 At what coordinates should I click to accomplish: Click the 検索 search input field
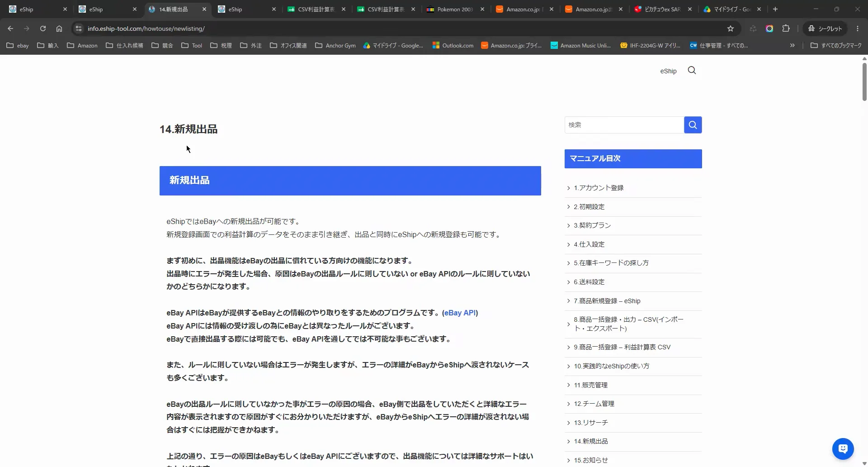click(624, 125)
